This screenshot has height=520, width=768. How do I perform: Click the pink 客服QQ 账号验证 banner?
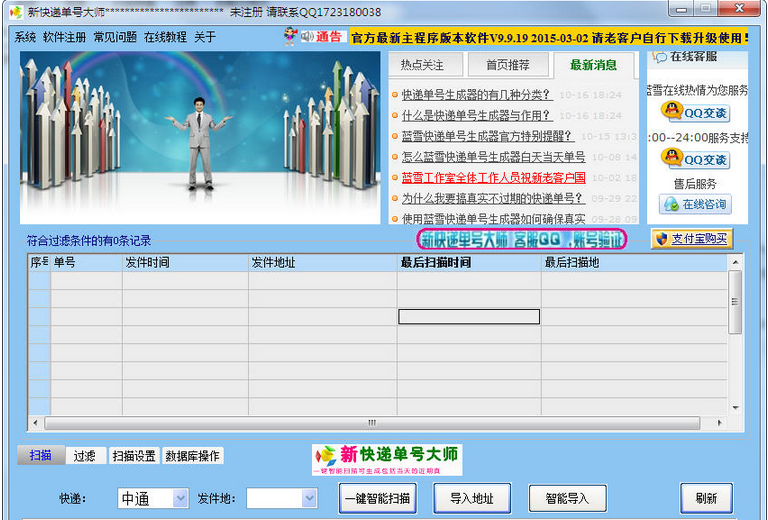(522, 240)
